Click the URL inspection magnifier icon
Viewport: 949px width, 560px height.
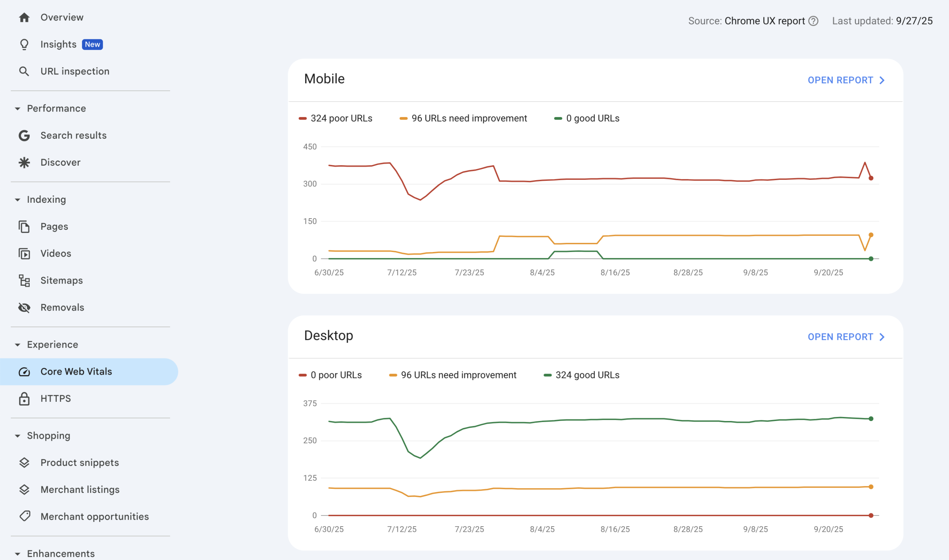(x=24, y=71)
